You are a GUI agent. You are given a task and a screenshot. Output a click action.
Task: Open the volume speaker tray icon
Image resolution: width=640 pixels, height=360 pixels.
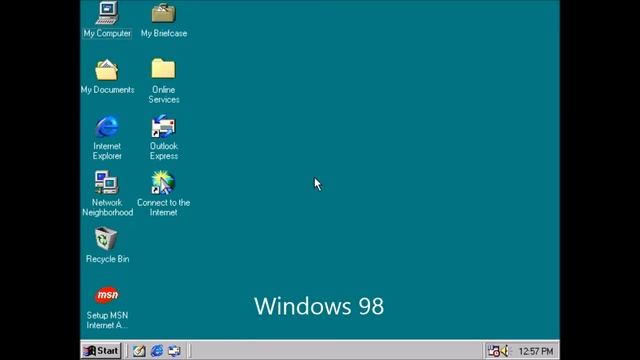pos(504,351)
